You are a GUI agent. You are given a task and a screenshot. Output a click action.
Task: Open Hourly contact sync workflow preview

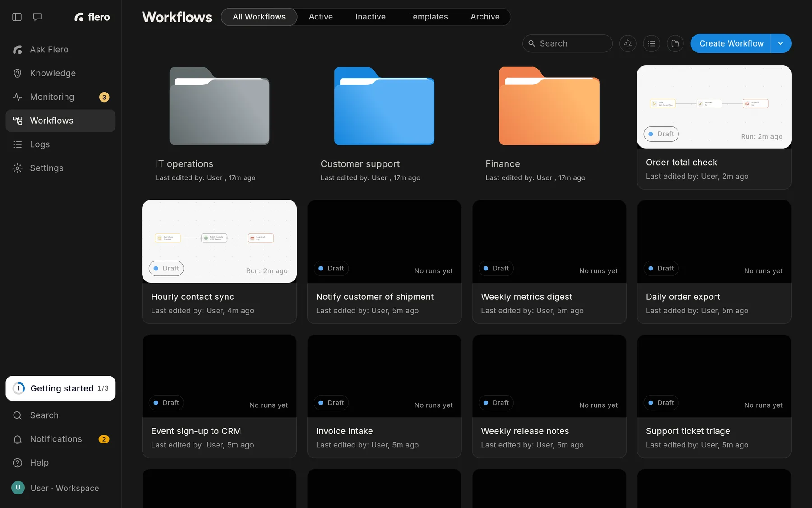pyautogui.click(x=219, y=241)
